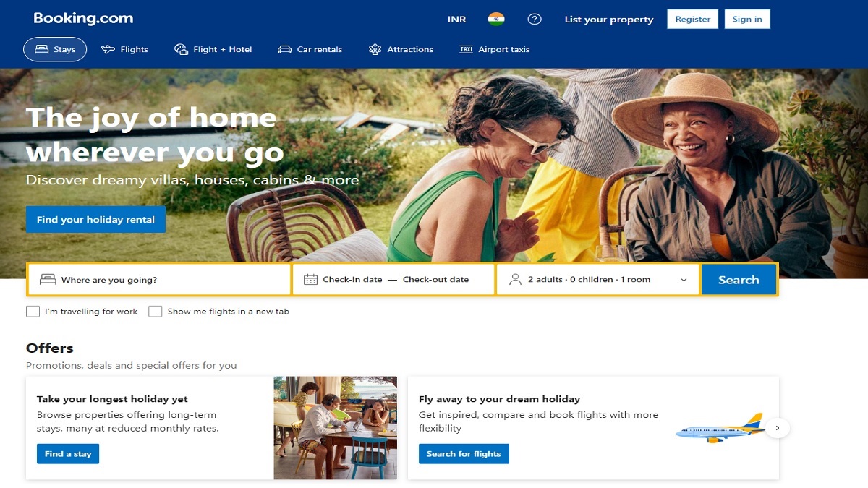
Task: Click the bed icon in destination field
Action: pyautogui.click(x=48, y=280)
